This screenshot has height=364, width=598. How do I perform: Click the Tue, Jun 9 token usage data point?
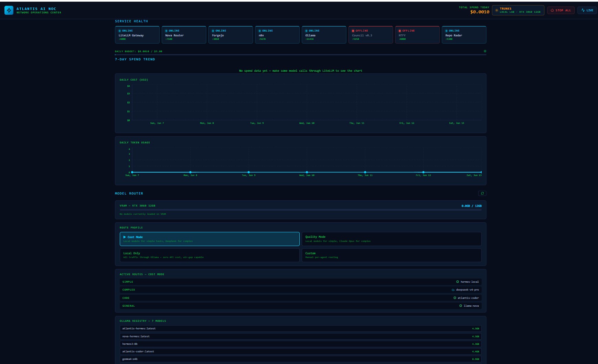(x=249, y=172)
